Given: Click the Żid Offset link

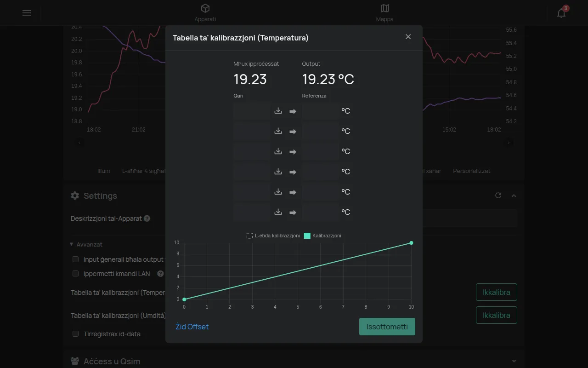Looking at the screenshot, I should click(x=192, y=327).
